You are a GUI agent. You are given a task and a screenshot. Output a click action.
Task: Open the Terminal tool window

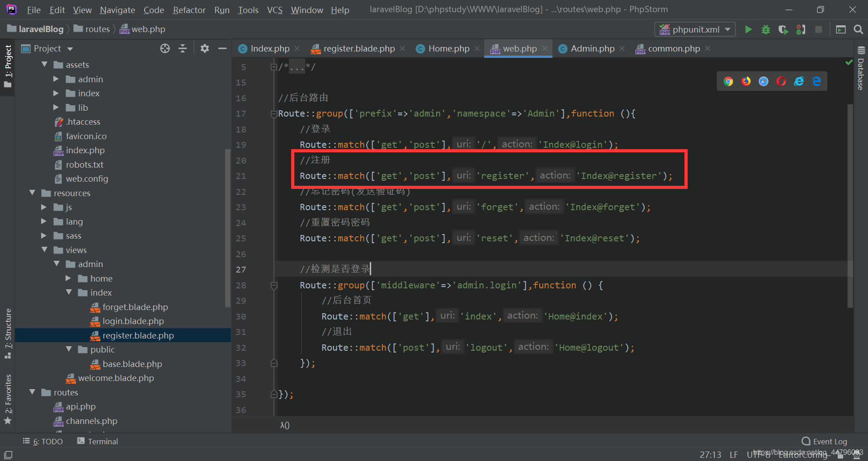pyautogui.click(x=98, y=442)
